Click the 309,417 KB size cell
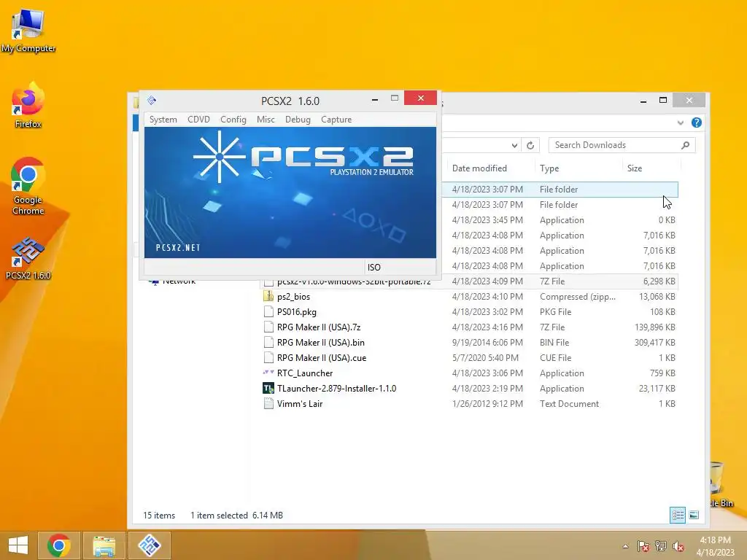Screen dimensions: 747x560 click(x=654, y=343)
